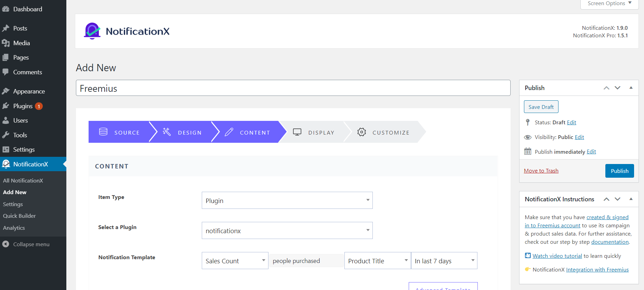Click the Visibility eye icon
The width and height of the screenshot is (644, 290).
[528, 137]
